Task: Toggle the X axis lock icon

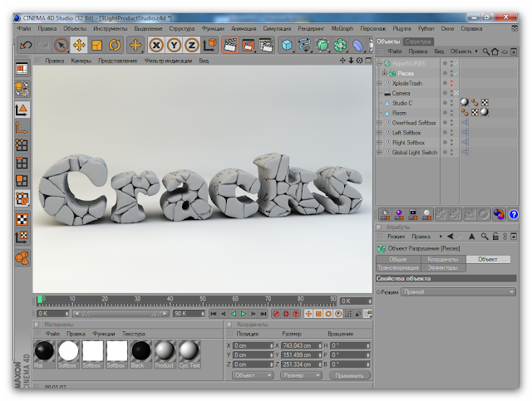Action: coord(155,45)
